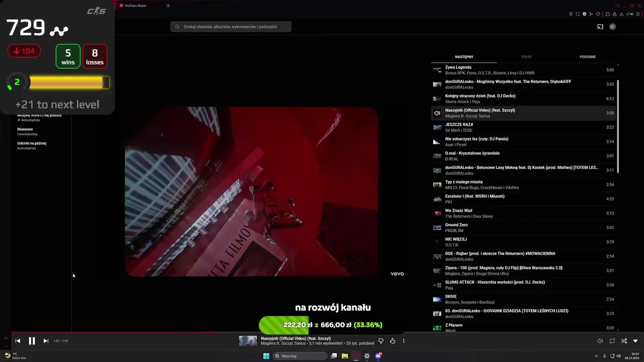Skip to the next track
The height and width of the screenshot is (362, 644).
(46, 341)
